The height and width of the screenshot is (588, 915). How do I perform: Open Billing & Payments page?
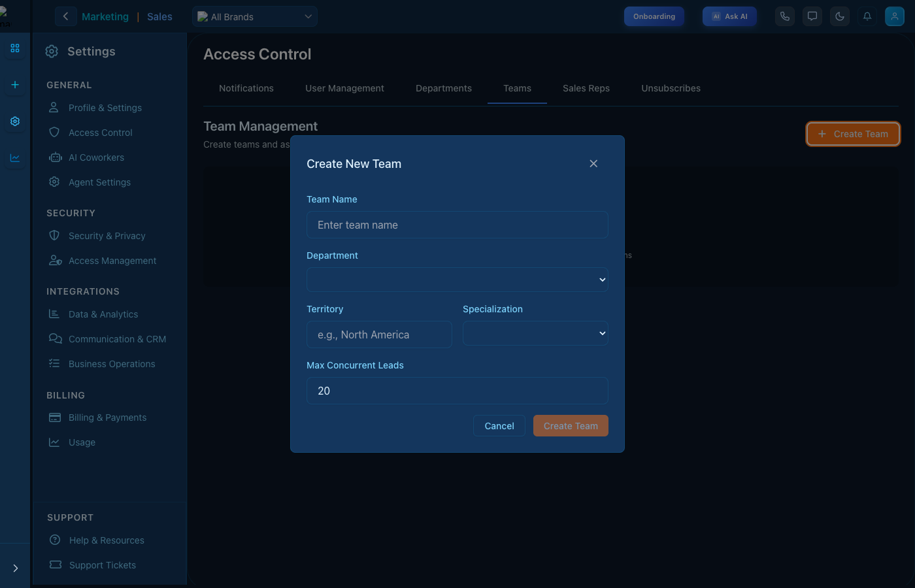107,417
